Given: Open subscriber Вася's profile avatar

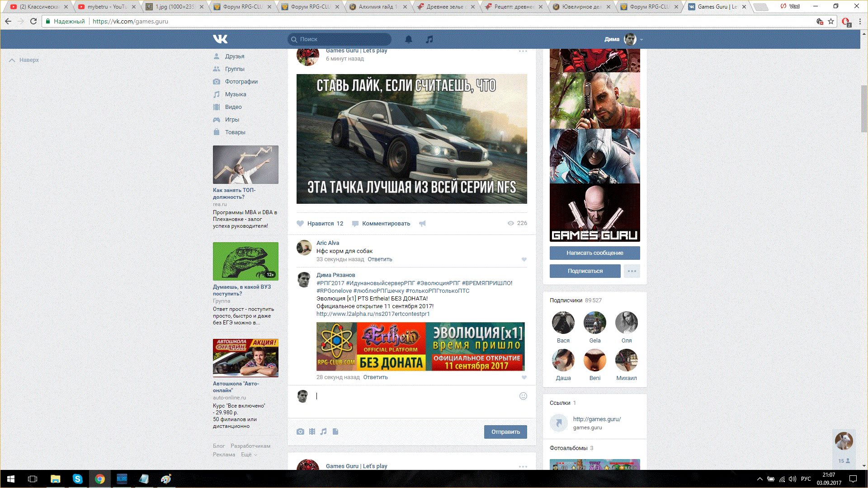Looking at the screenshot, I should (x=563, y=323).
